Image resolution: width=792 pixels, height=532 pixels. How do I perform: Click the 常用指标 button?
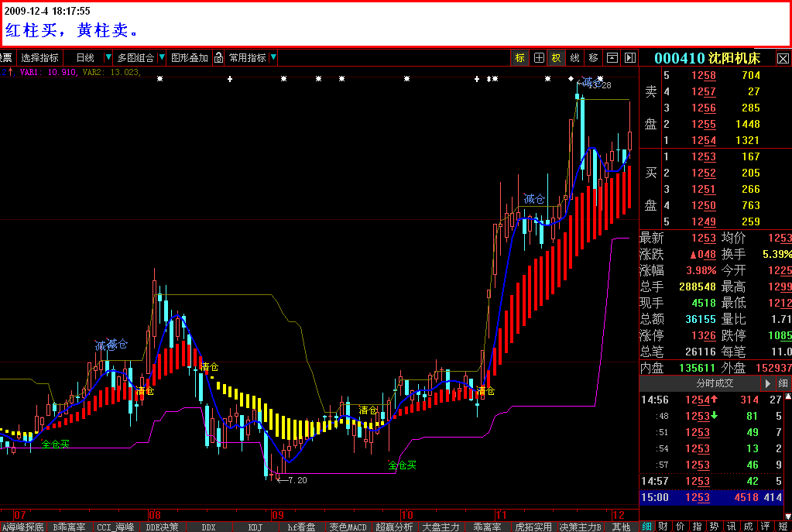pyautogui.click(x=248, y=58)
